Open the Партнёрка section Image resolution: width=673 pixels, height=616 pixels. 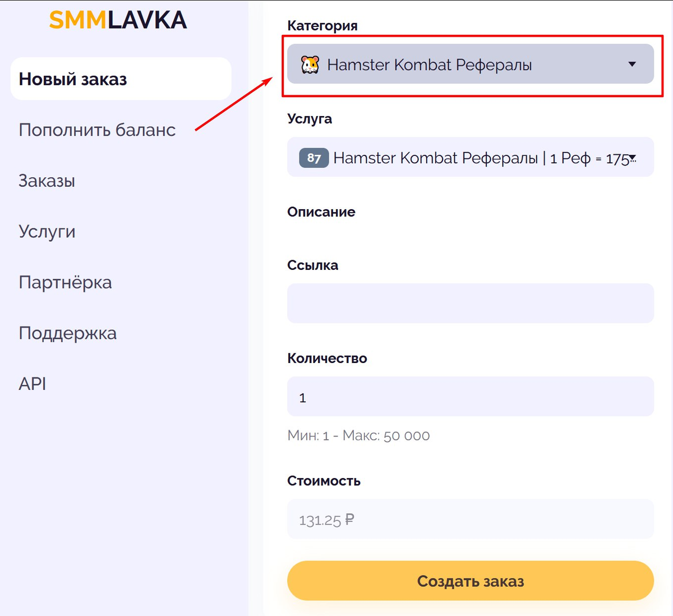[65, 282]
